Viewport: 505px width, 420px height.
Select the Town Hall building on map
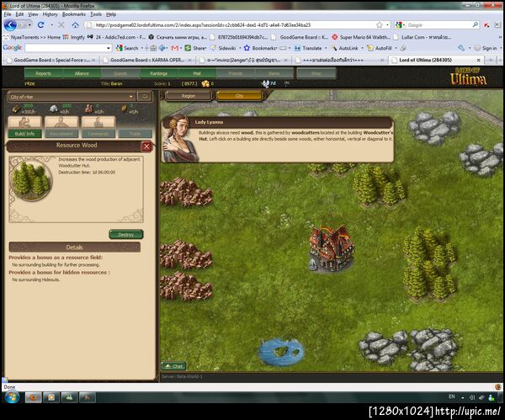point(331,248)
